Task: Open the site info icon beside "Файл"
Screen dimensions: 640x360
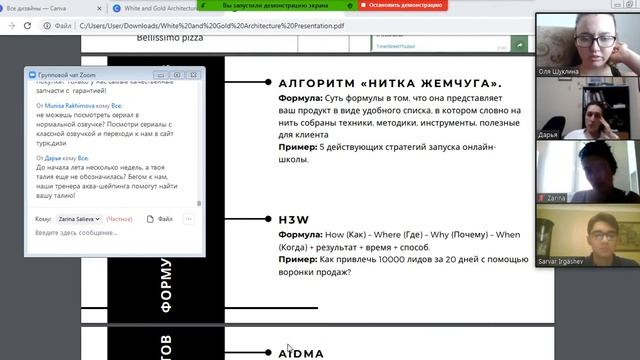Action: pos(47,26)
